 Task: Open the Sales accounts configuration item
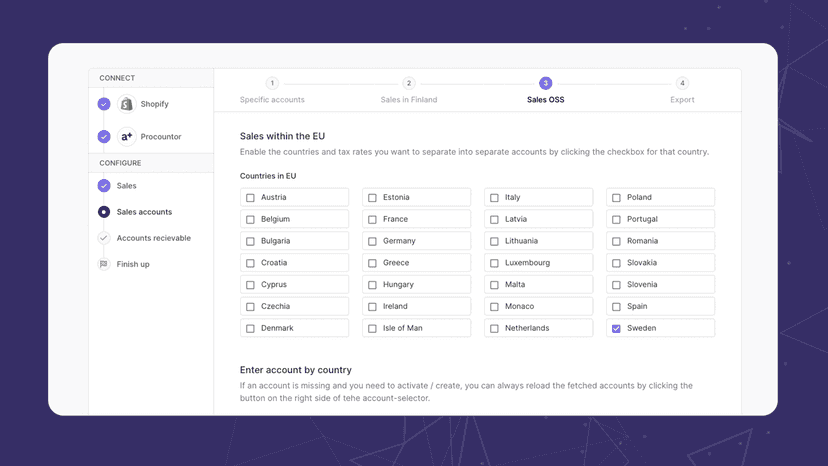144,212
